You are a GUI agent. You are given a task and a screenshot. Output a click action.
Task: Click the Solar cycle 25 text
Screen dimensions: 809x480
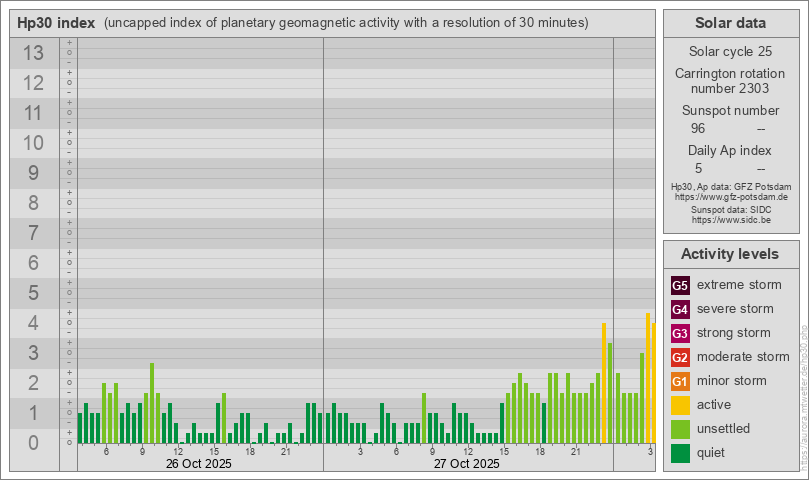coord(730,51)
